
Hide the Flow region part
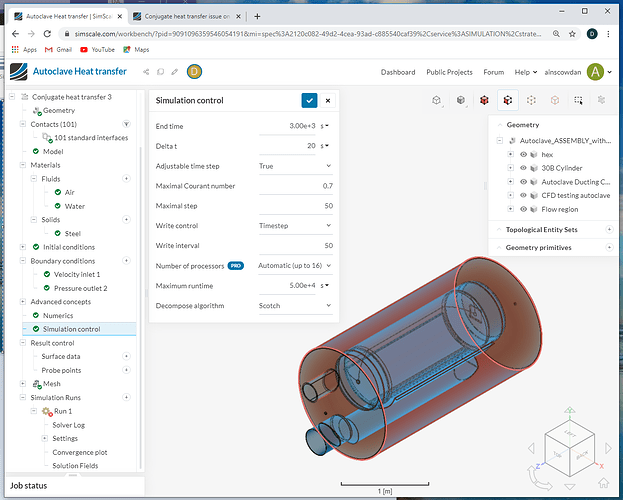522,209
